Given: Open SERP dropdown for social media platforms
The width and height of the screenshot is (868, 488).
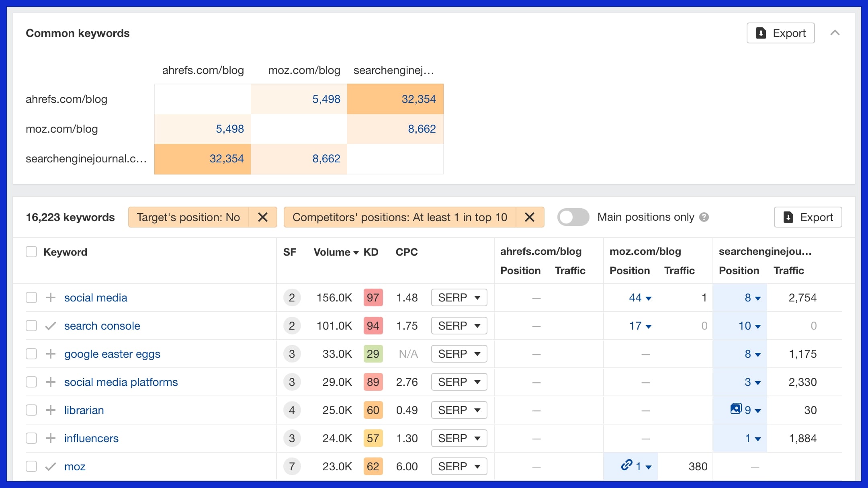Looking at the screenshot, I should 459,382.
